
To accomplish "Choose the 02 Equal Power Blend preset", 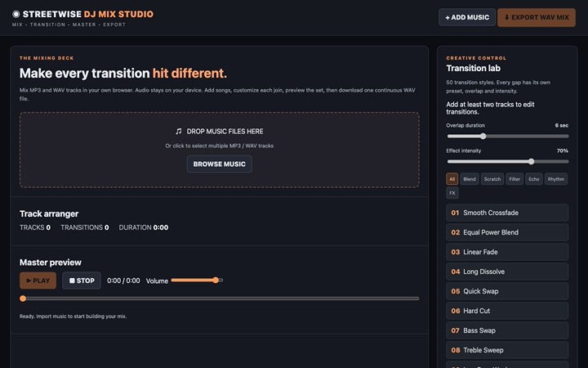I will (507, 232).
